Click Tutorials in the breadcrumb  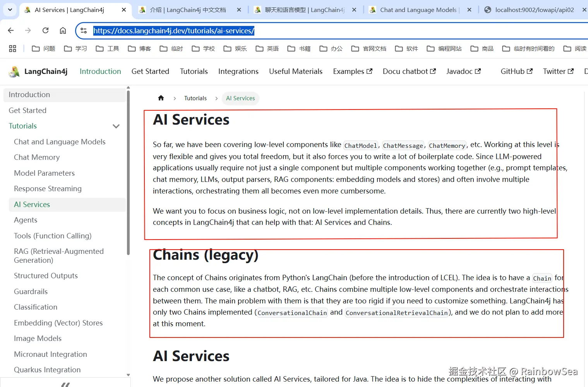tap(195, 98)
